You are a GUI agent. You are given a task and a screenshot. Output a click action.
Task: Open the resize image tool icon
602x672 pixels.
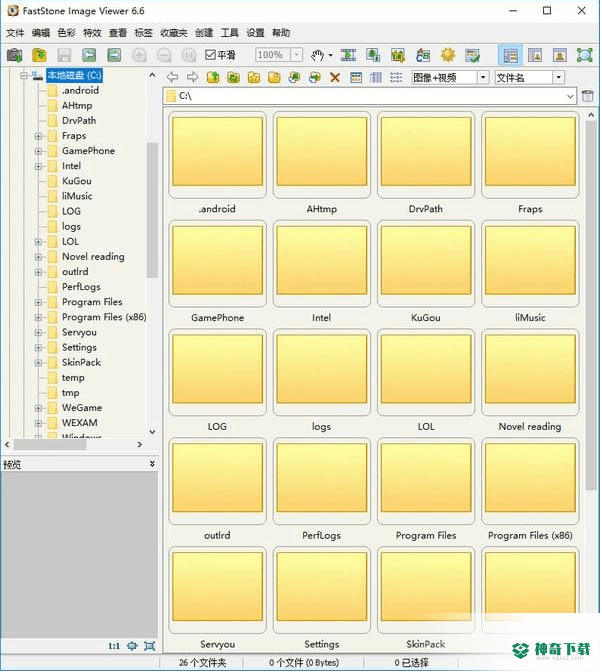pyautogui.click(x=373, y=55)
